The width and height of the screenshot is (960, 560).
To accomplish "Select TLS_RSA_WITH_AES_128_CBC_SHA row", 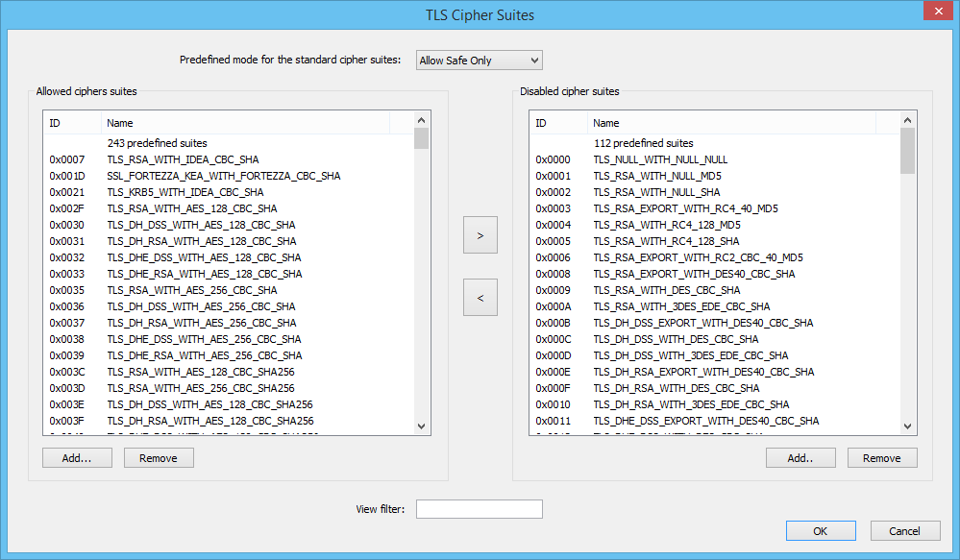I will click(x=229, y=208).
